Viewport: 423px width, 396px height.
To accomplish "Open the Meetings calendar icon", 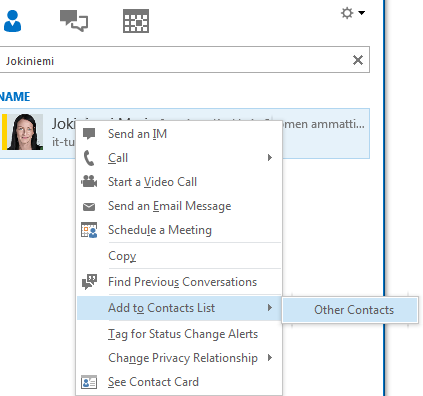I will coord(136,21).
